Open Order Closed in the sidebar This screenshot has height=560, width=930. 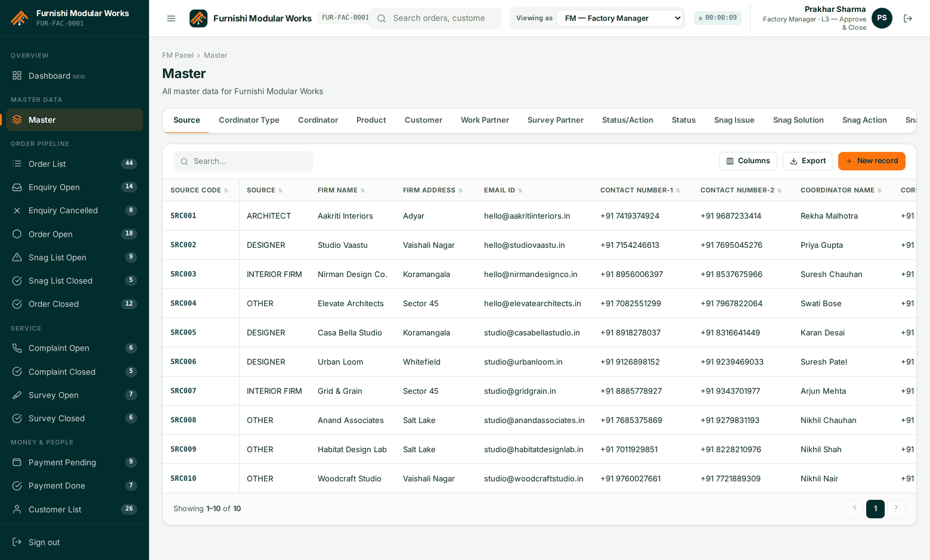click(75, 304)
